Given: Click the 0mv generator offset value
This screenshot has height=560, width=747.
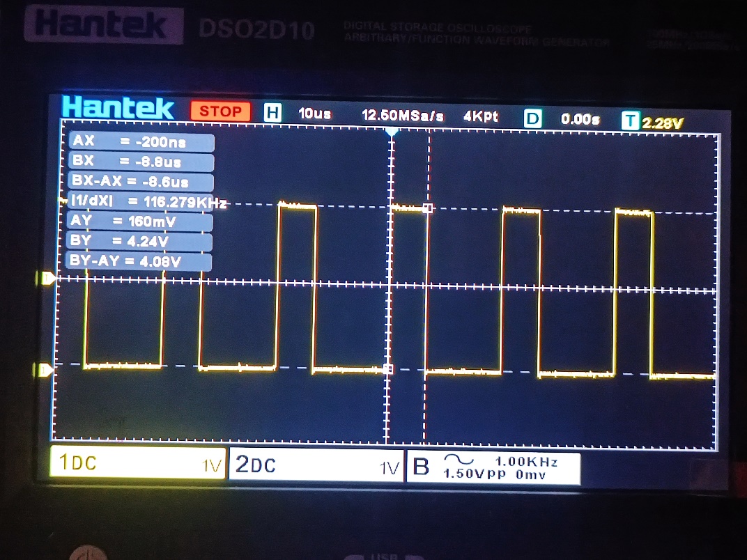Looking at the screenshot, I should (x=531, y=475).
